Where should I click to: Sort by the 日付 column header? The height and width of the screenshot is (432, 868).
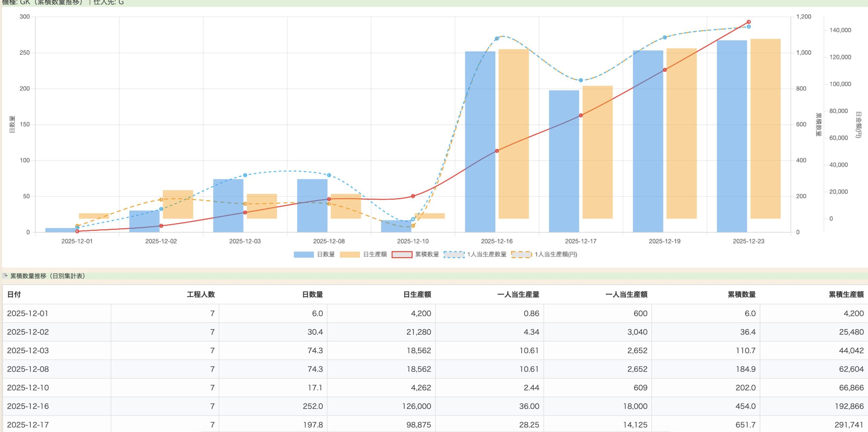(x=14, y=295)
